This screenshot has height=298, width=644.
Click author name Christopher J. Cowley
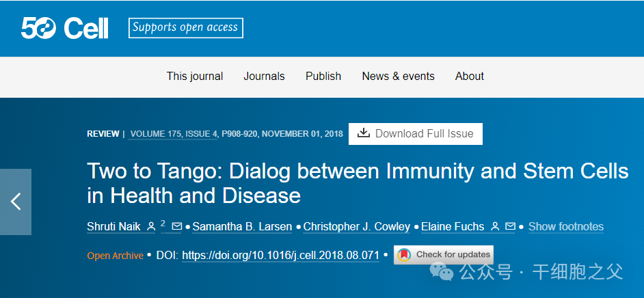coord(357,226)
